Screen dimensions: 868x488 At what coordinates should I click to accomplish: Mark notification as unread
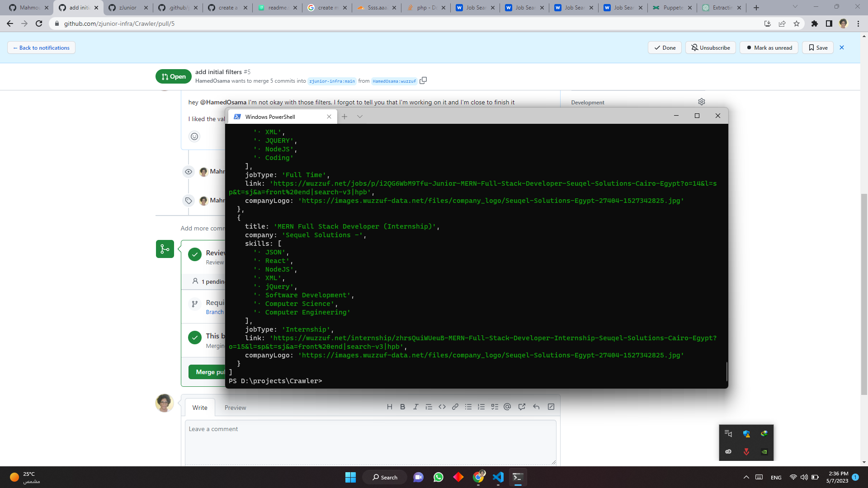tap(770, 47)
